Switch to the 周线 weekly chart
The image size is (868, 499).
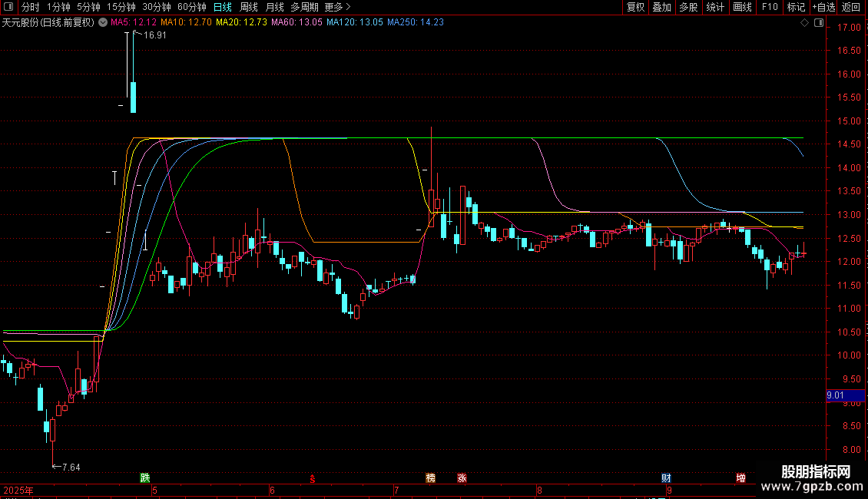(249, 7)
